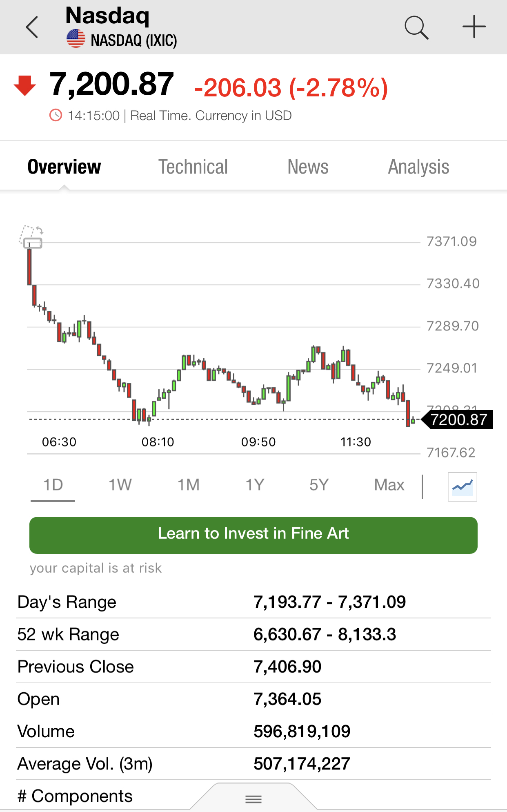Image resolution: width=507 pixels, height=812 pixels.
Task: Tap the red down arrow indicator
Action: click(x=25, y=85)
